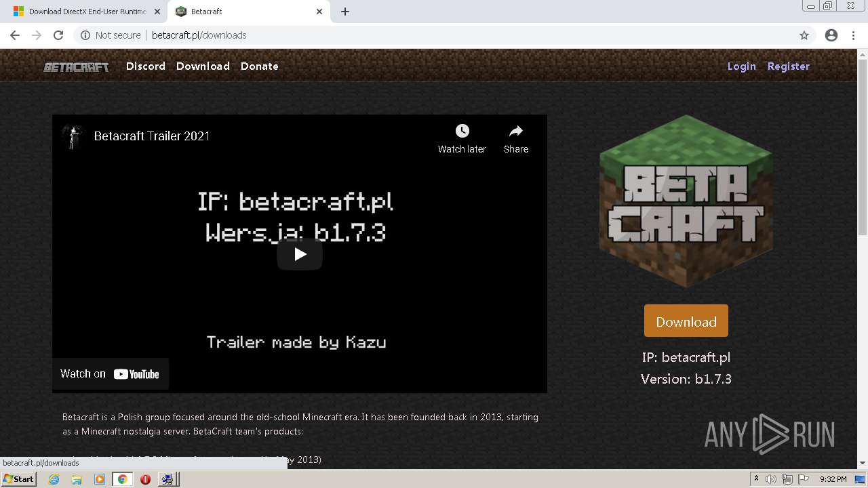
Task: Reload the Betacraft page
Action: [x=58, y=35]
